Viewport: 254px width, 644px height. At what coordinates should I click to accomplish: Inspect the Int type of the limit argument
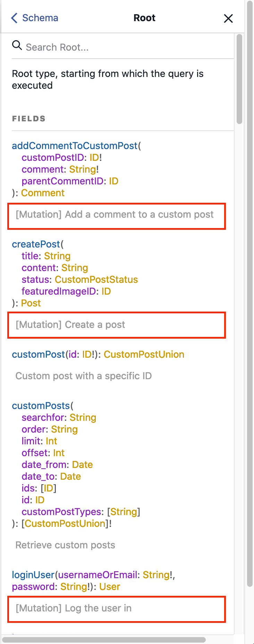point(51,441)
